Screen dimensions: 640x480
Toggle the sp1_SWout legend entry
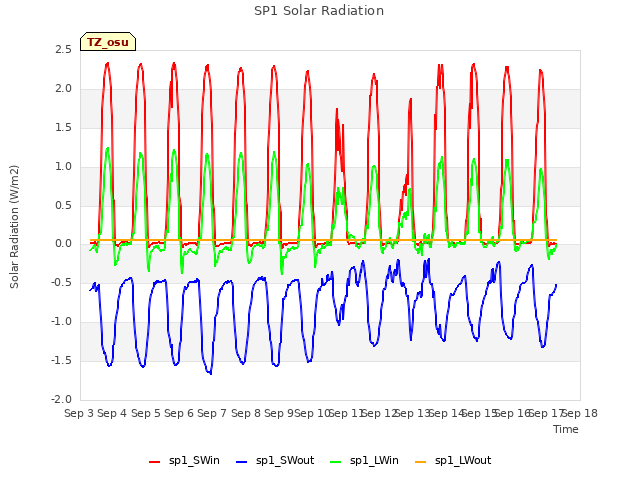[276, 461]
